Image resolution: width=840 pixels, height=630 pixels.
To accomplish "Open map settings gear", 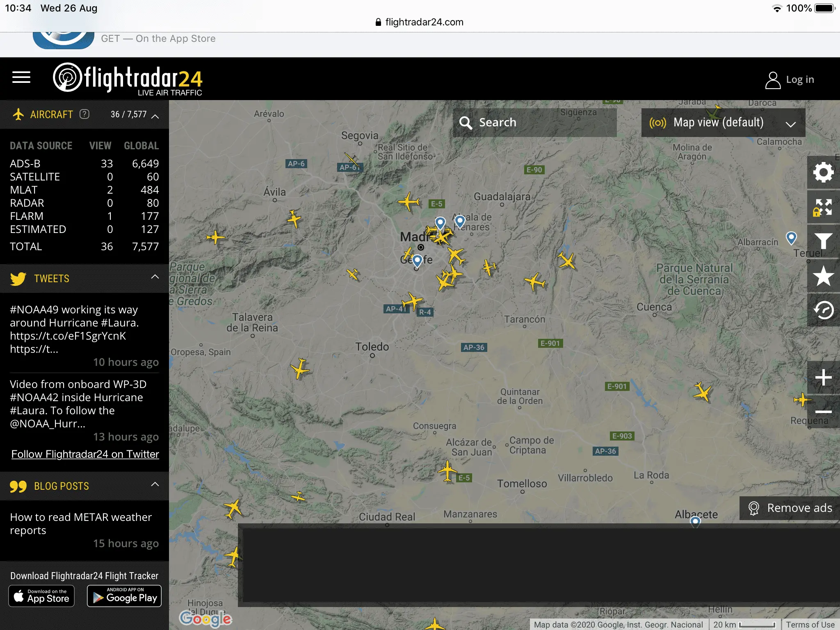I will click(823, 172).
